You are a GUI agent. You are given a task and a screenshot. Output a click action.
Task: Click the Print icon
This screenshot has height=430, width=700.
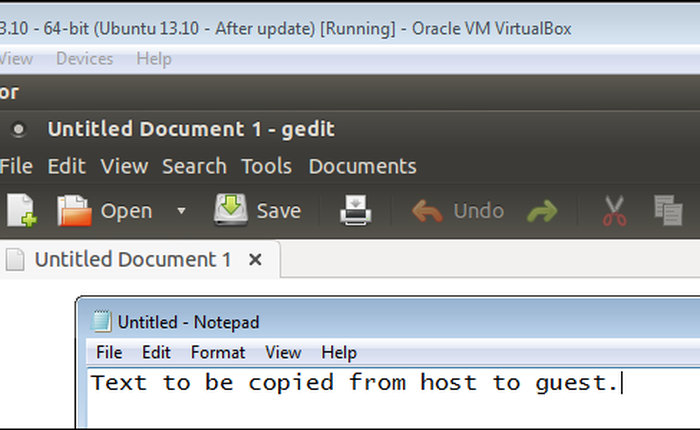pos(357,210)
